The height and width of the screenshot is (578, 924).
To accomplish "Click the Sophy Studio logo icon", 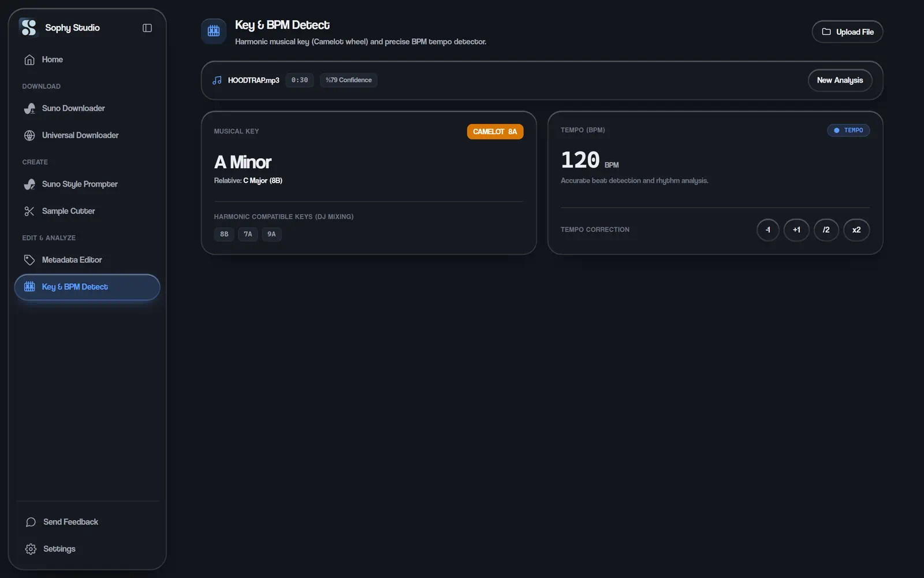I will point(28,27).
